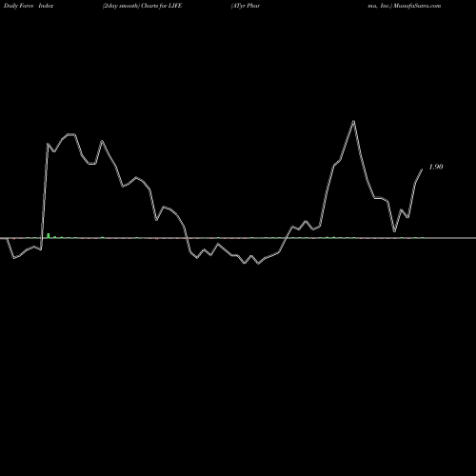Click the '(2day smooth) Charts for LIFE' text
The width and height of the screenshot is (476, 476).
(142, 6)
